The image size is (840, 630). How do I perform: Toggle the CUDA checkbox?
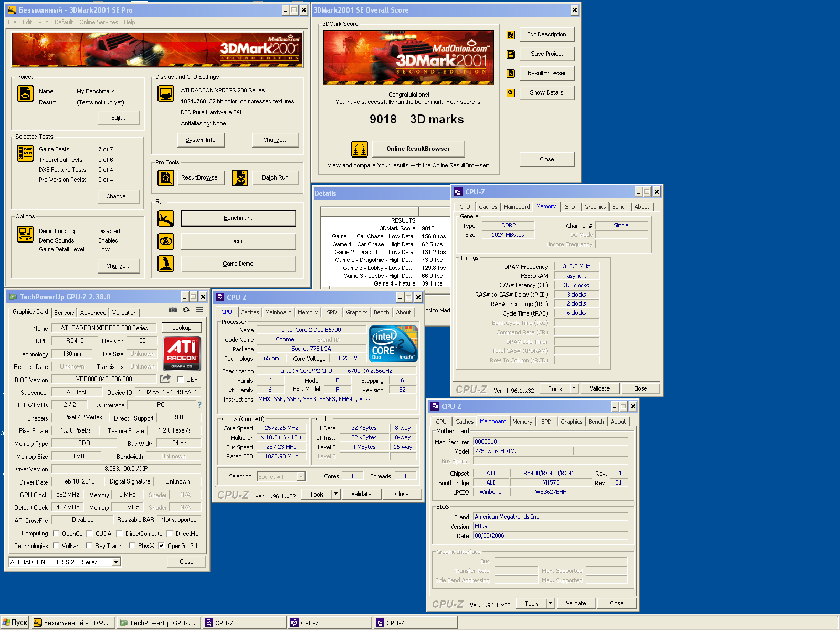pos(89,534)
